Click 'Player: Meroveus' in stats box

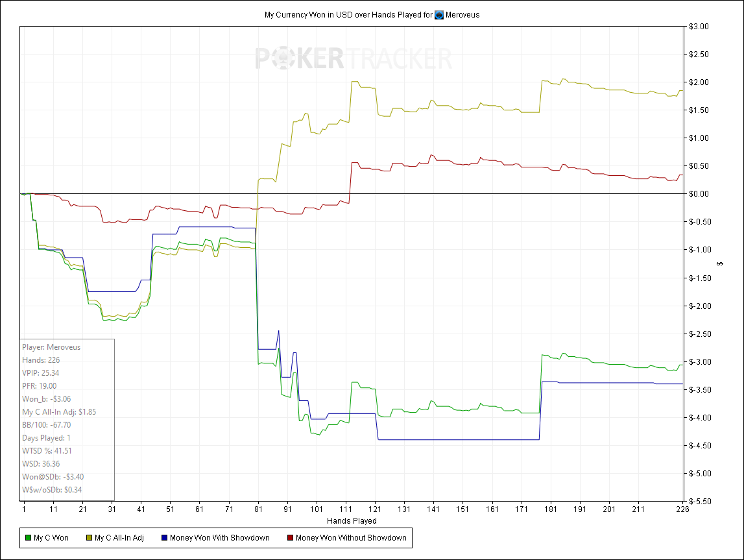(x=51, y=347)
